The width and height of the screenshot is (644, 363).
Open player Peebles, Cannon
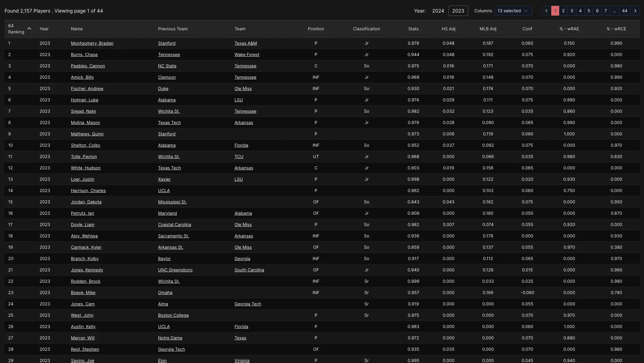88,66
